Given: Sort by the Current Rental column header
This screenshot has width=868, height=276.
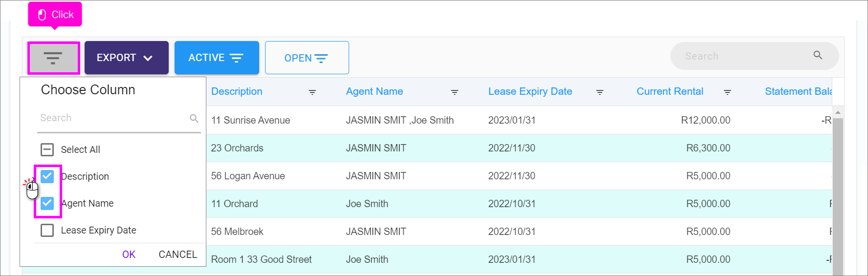Looking at the screenshot, I should point(670,91).
